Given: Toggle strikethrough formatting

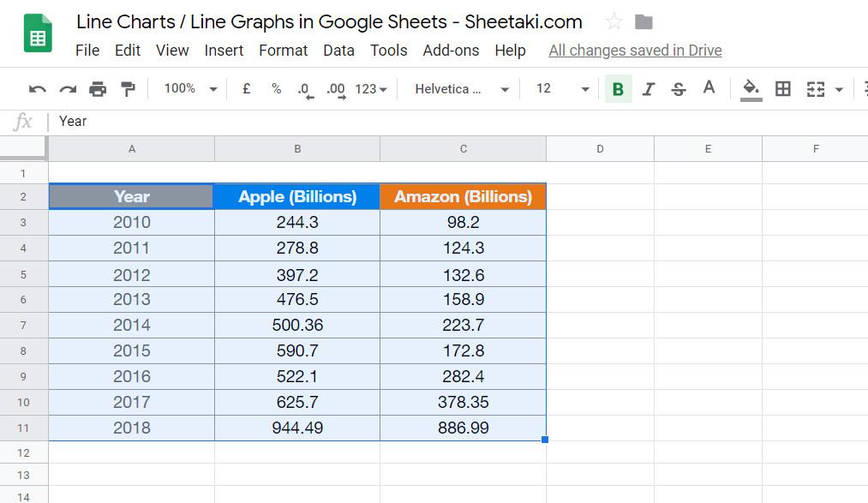Looking at the screenshot, I should 678,88.
